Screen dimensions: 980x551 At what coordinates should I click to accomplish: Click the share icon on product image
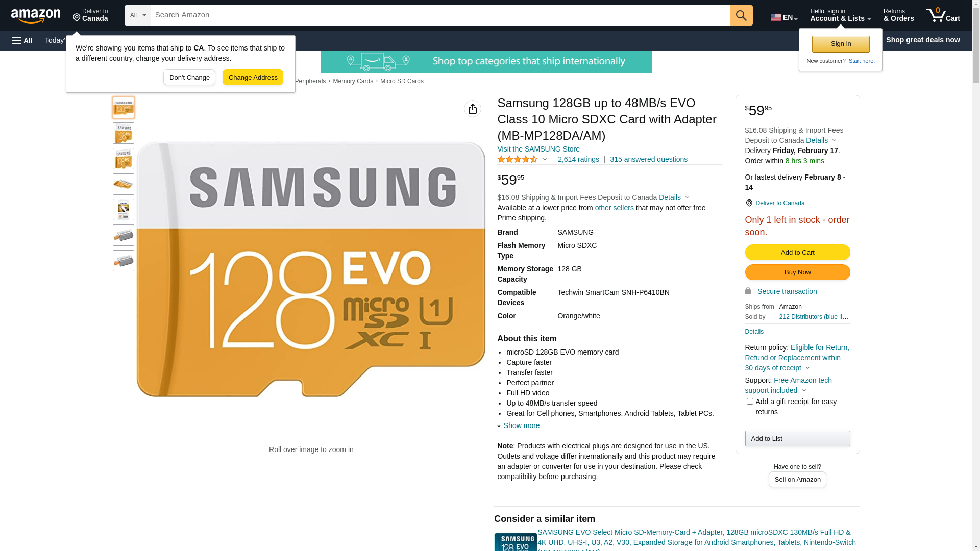[473, 109]
